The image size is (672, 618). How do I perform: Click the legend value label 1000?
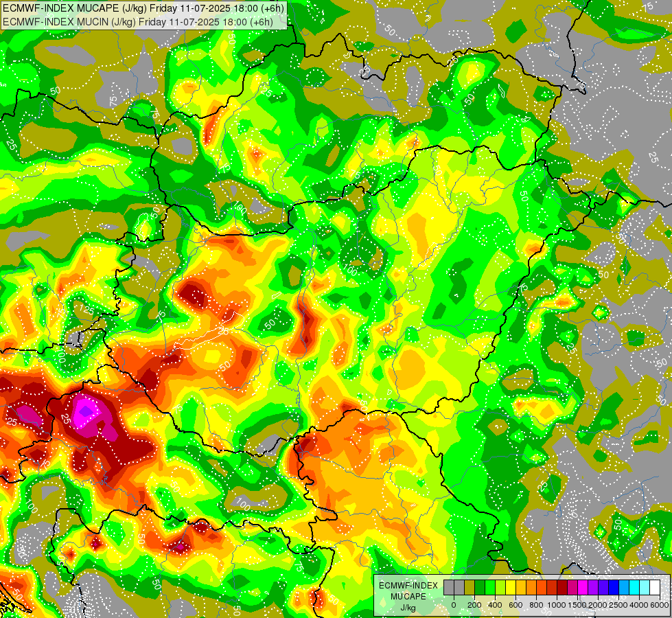557,605
